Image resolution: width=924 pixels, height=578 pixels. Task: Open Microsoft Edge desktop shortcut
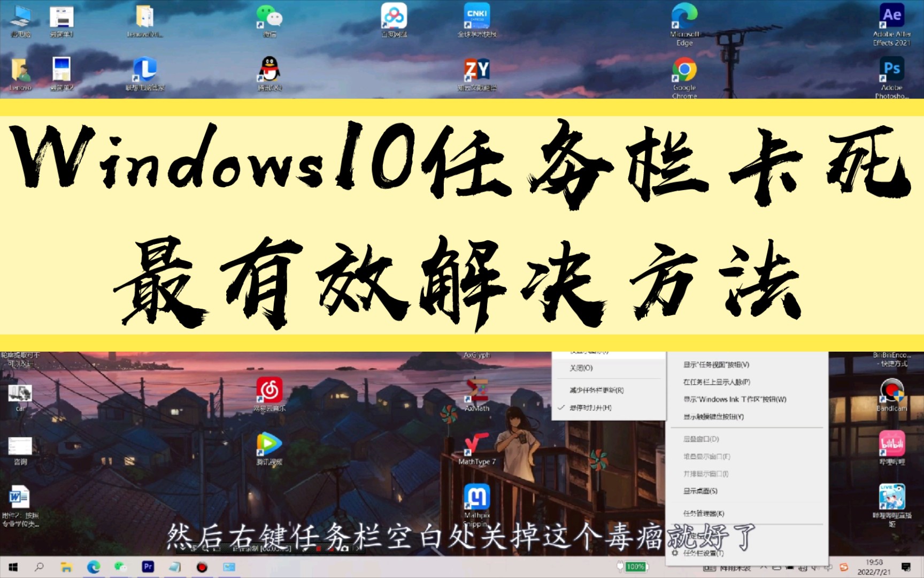tap(684, 24)
